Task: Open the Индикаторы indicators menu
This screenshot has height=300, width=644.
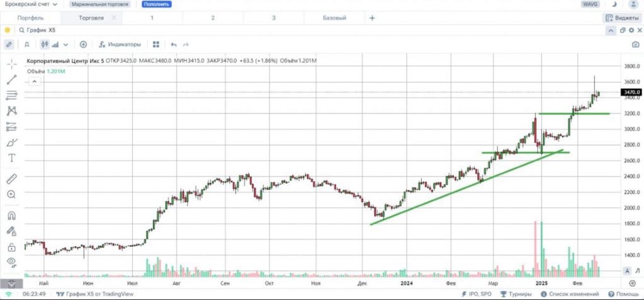Action: coord(120,44)
